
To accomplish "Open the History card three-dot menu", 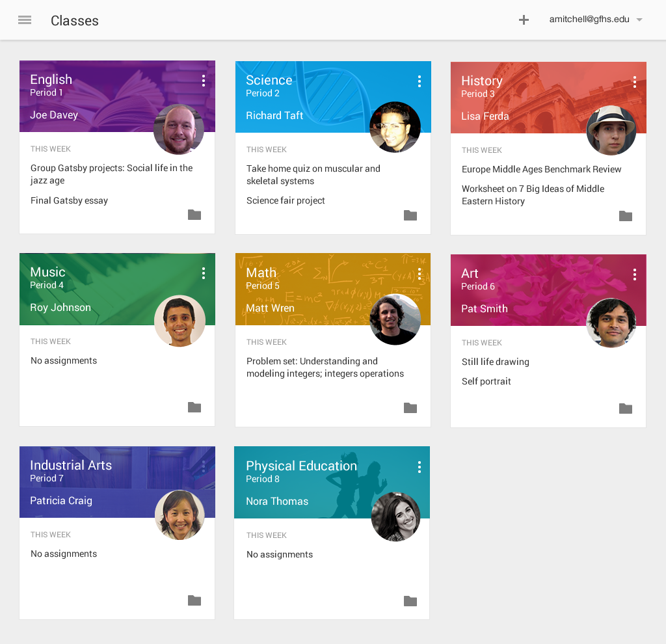I will (635, 82).
